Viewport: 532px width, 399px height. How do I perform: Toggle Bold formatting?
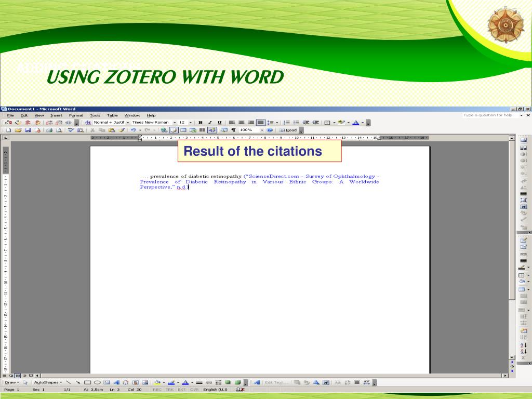point(201,123)
